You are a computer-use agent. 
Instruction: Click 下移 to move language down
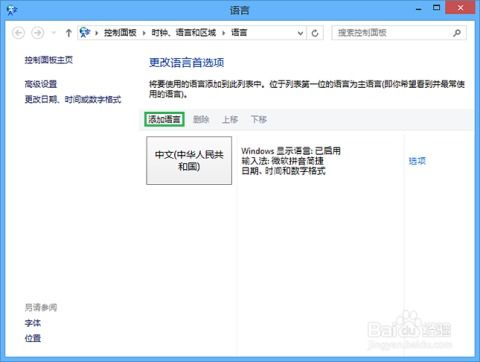(x=259, y=119)
